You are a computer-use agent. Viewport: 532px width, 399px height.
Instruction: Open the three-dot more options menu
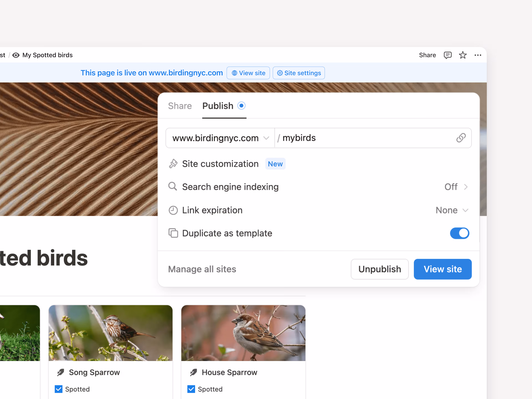point(478,55)
